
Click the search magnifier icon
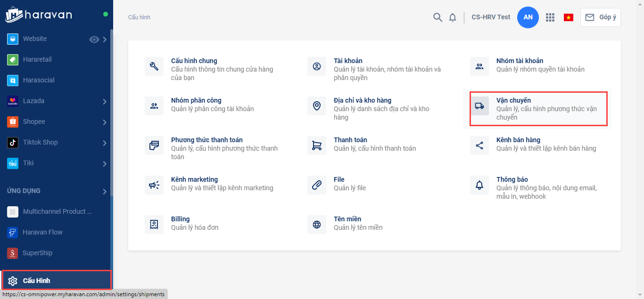[x=438, y=17]
